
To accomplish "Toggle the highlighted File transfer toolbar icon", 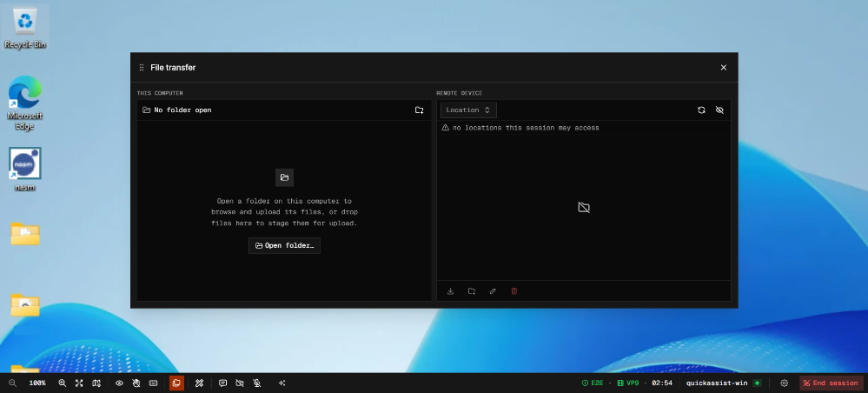I will pyautogui.click(x=176, y=383).
